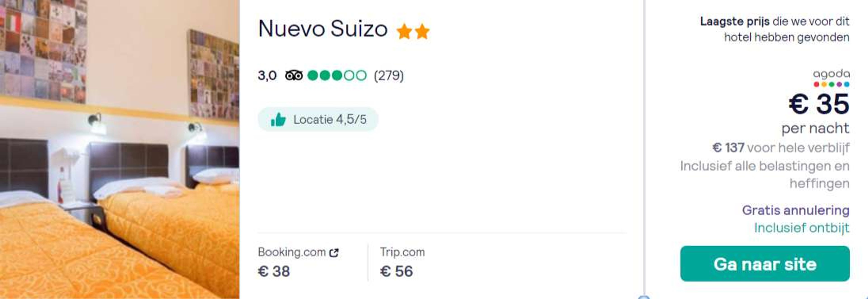Image resolution: width=868 pixels, height=299 pixels.
Task: Click the (279) reviews count
Action: click(389, 76)
